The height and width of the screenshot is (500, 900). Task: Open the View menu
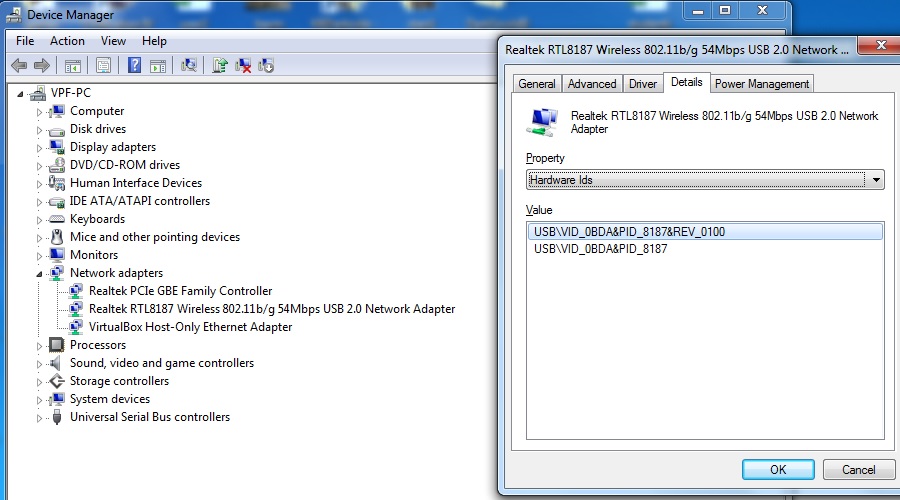[x=113, y=41]
